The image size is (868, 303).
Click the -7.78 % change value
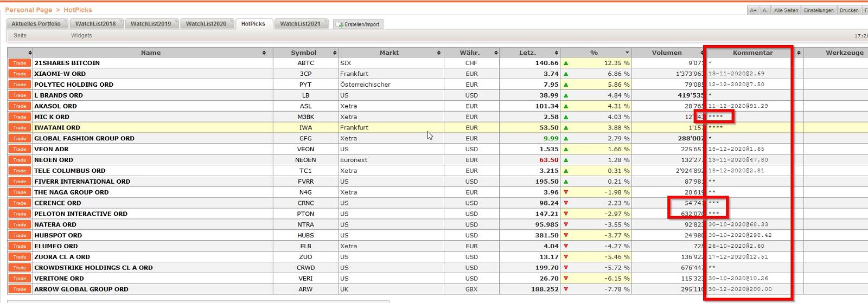tap(617, 289)
